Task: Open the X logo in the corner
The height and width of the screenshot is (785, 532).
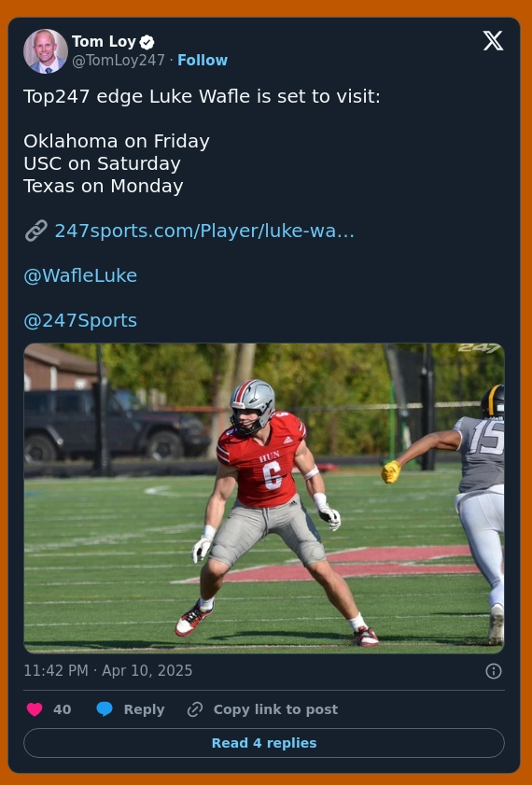Action: pos(493,41)
